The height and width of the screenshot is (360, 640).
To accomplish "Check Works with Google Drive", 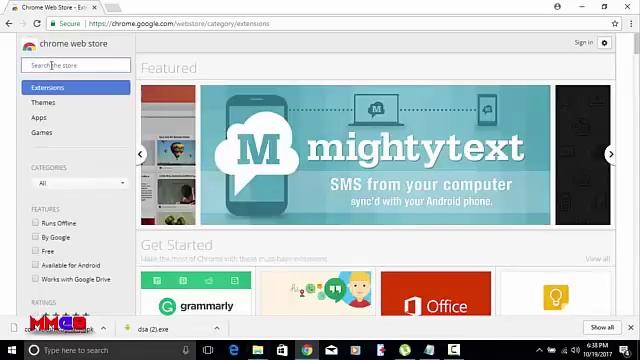I will click(x=35, y=279).
